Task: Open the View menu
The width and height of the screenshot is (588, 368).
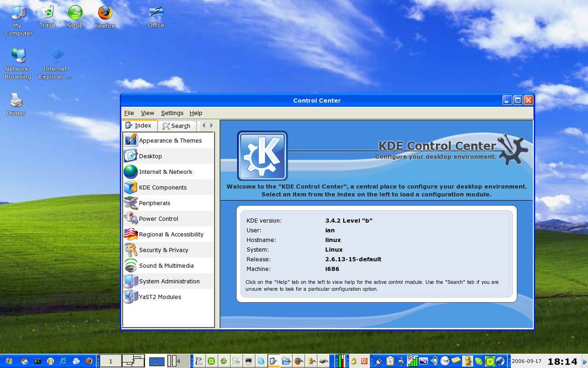Action: [x=147, y=113]
